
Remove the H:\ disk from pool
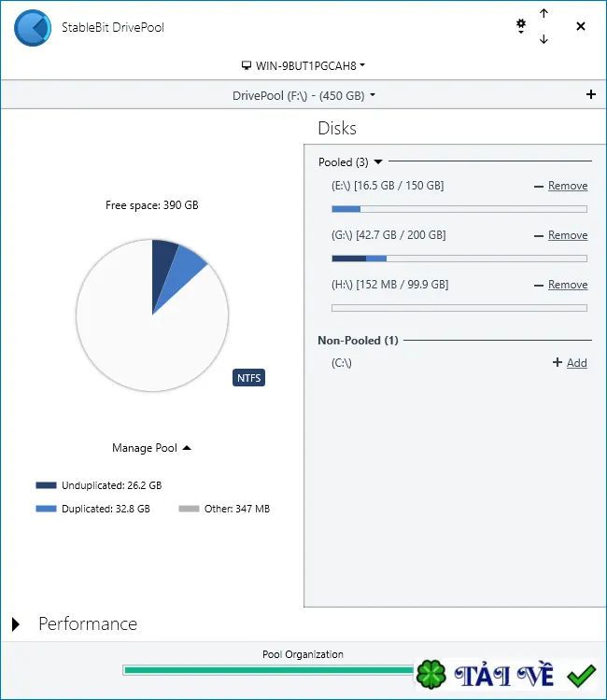(x=561, y=285)
